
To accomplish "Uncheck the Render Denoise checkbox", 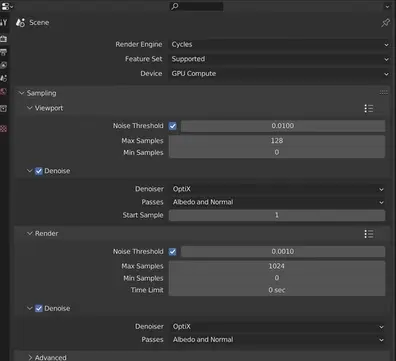I will click(39, 309).
